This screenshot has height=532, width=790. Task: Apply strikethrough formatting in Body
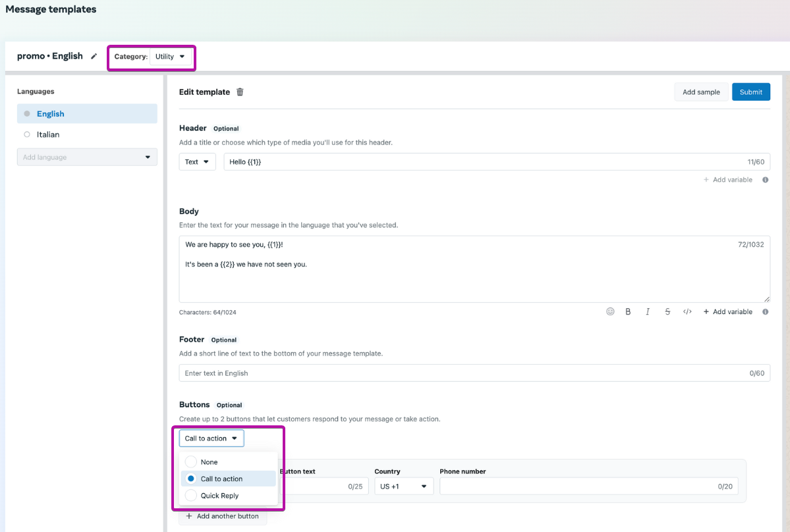[x=667, y=311]
